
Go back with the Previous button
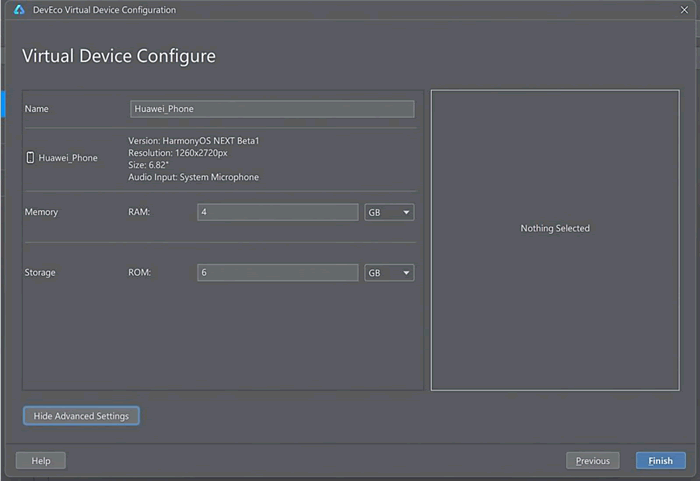592,460
